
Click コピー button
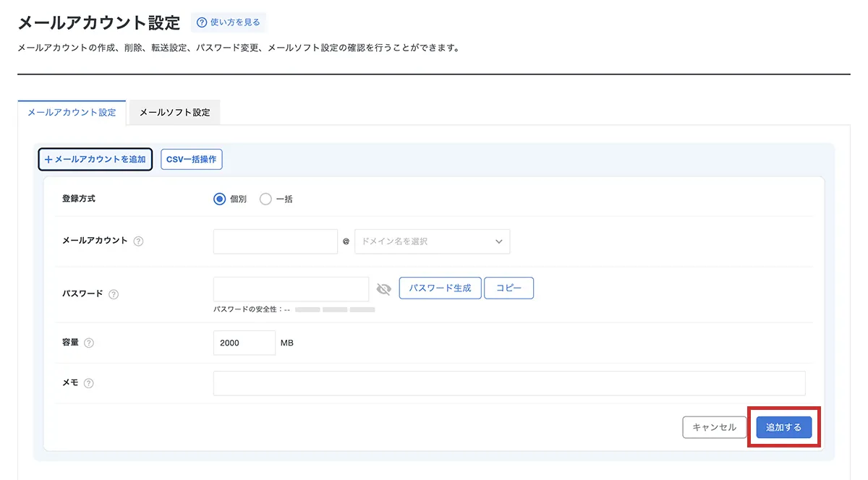click(x=509, y=288)
